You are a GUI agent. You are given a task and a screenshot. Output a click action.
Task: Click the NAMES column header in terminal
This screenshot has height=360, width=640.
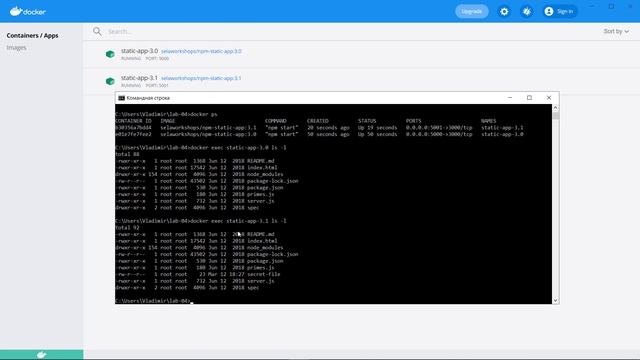tap(489, 121)
